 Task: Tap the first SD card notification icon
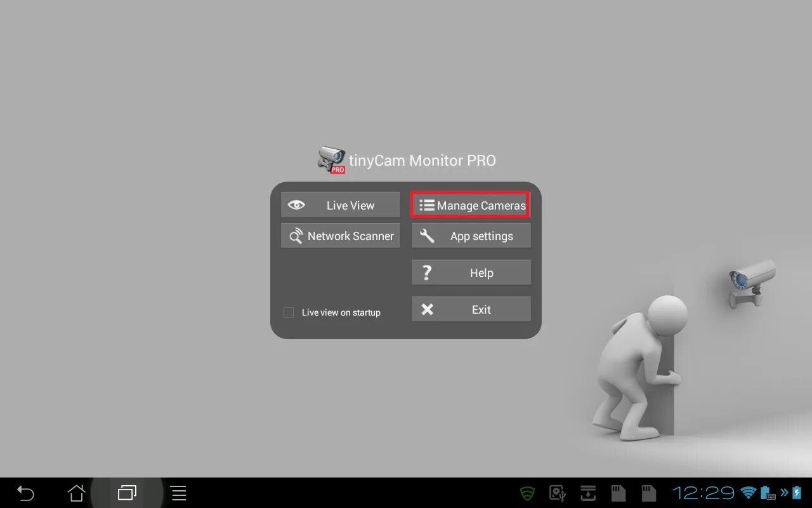click(618, 493)
